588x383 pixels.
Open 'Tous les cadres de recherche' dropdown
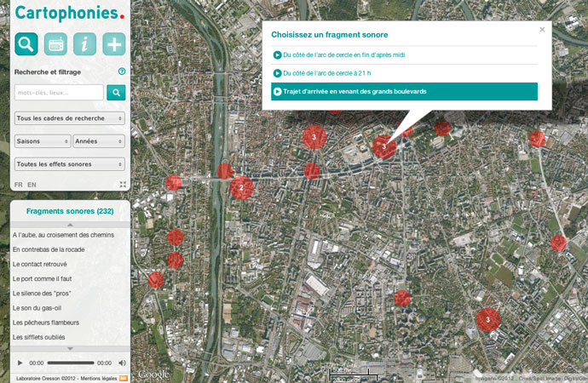pos(70,118)
